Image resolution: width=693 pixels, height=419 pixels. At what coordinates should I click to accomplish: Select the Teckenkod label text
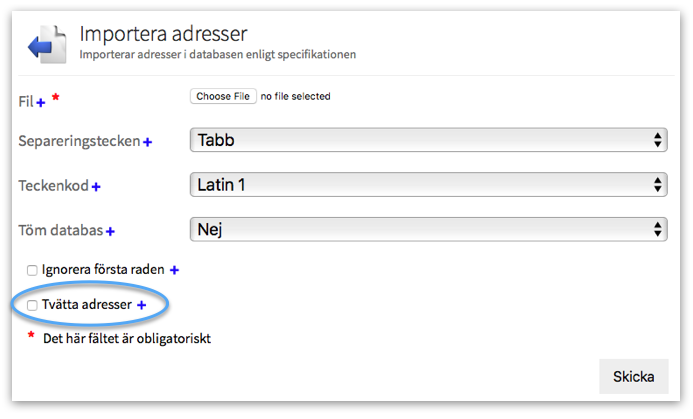[x=54, y=186]
